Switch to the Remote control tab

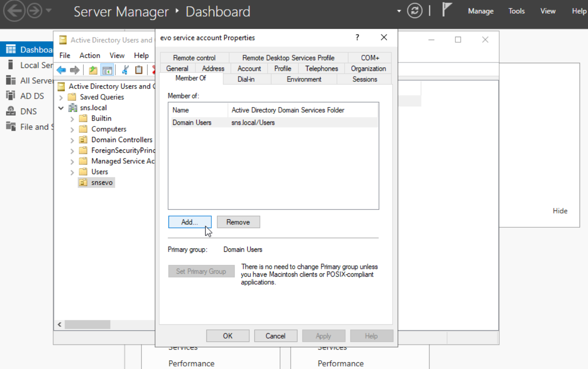(x=194, y=58)
